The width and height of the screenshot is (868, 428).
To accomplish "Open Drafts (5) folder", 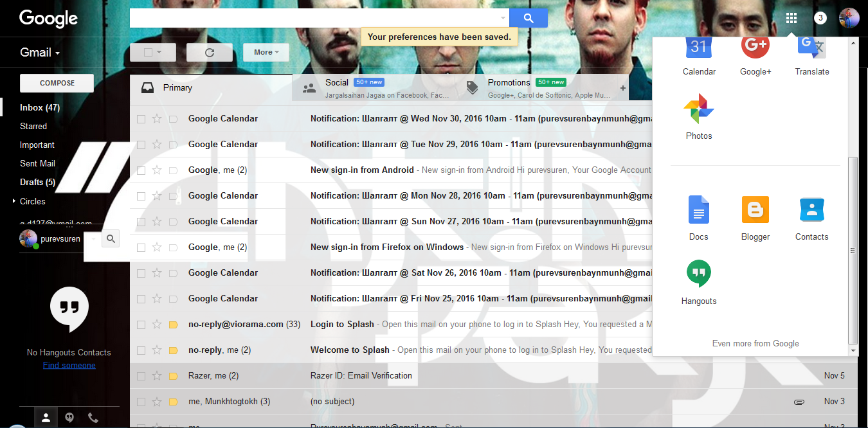I will [x=37, y=183].
